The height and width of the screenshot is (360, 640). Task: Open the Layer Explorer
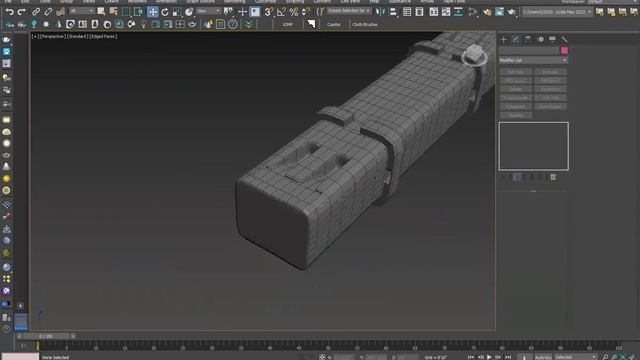(419, 12)
